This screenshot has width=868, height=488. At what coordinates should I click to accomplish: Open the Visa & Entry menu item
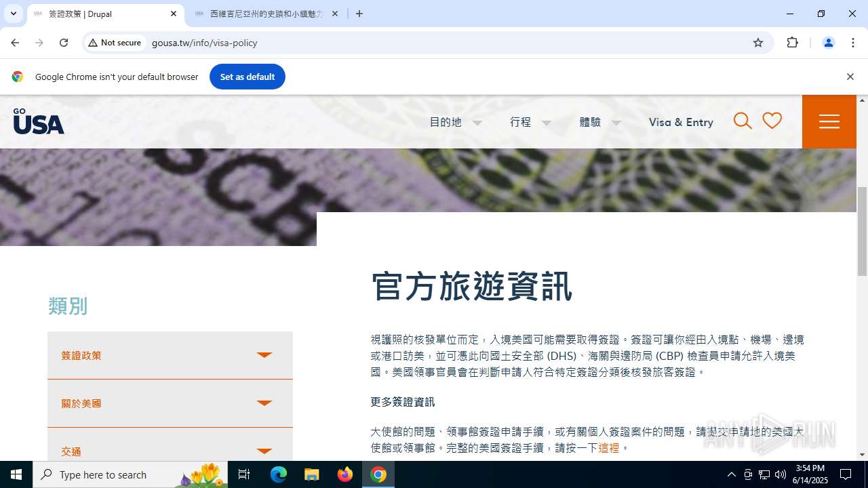click(x=681, y=122)
